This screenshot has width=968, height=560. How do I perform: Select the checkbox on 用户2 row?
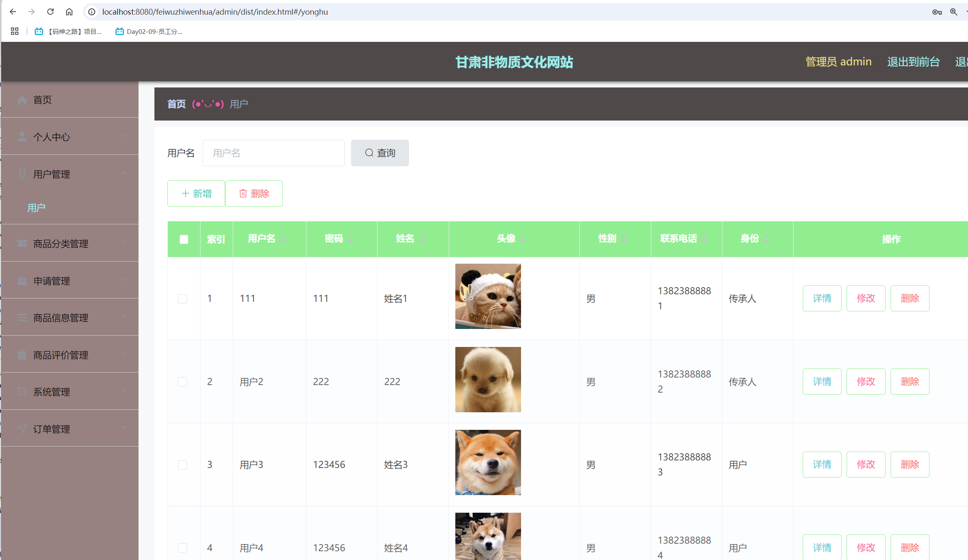[182, 381]
